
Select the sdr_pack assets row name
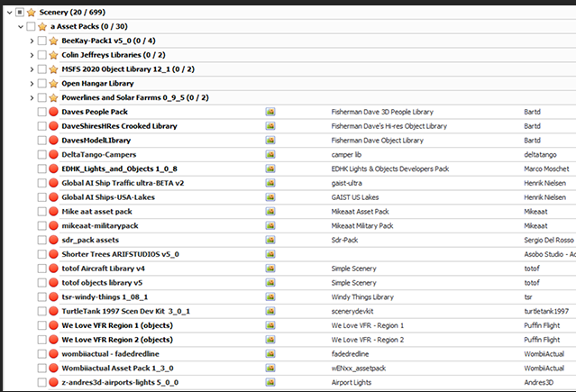click(90, 241)
